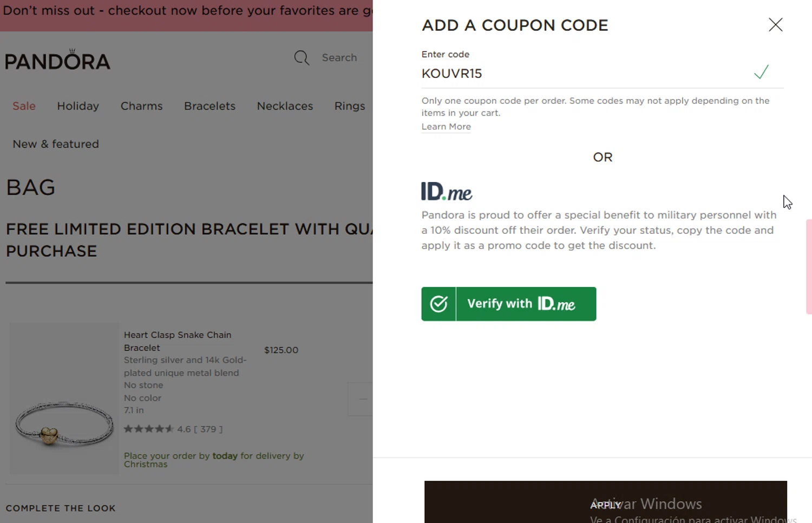The width and height of the screenshot is (812, 523).
Task: Click the search magnifier icon
Action: (x=302, y=57)
